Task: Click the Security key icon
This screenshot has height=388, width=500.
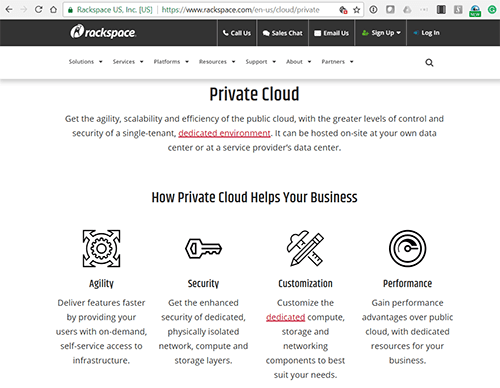Action: [x=203, y=248]
